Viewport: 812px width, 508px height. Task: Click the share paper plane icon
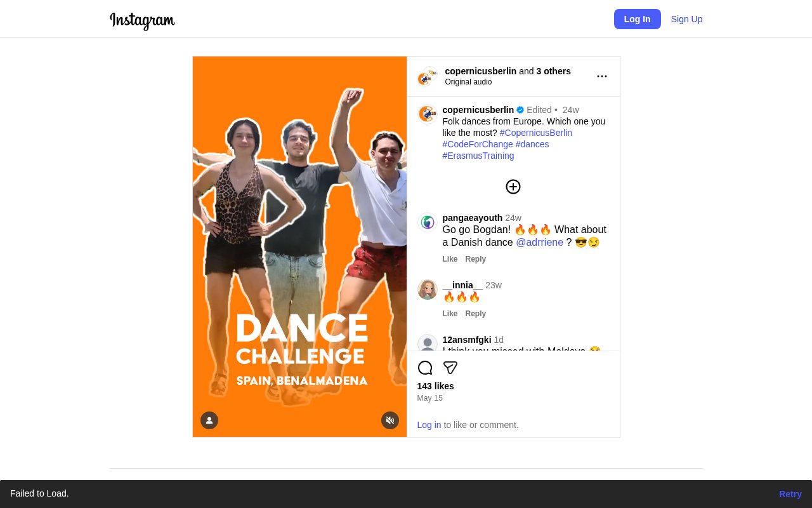(450, 368)
